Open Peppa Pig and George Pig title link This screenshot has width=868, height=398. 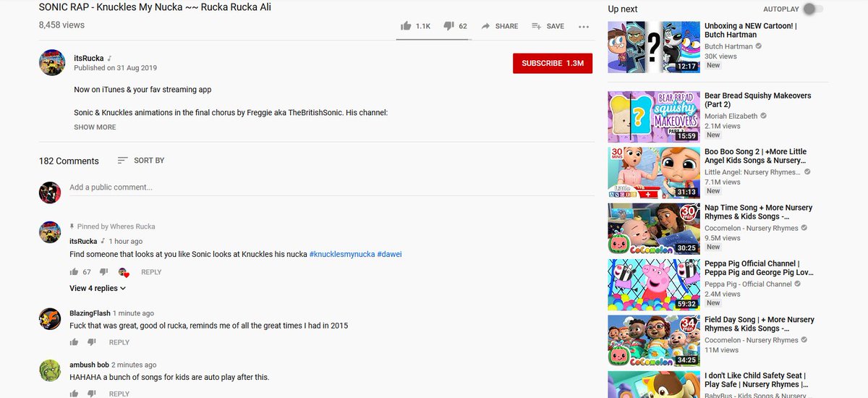(x=759, y=268)
